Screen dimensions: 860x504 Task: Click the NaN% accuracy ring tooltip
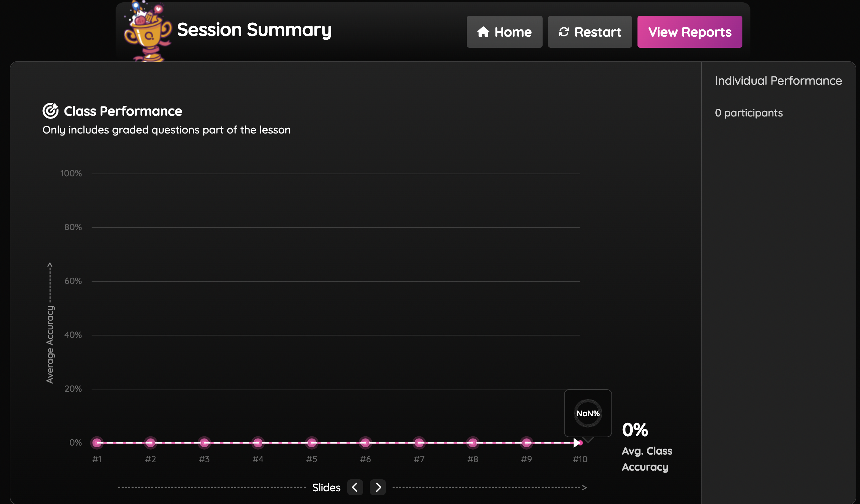[588, 413]
